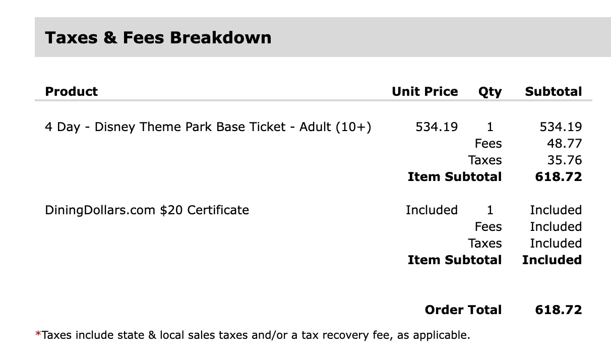Click the Order Total label
The image size is (611, 364).
[463, 310]
